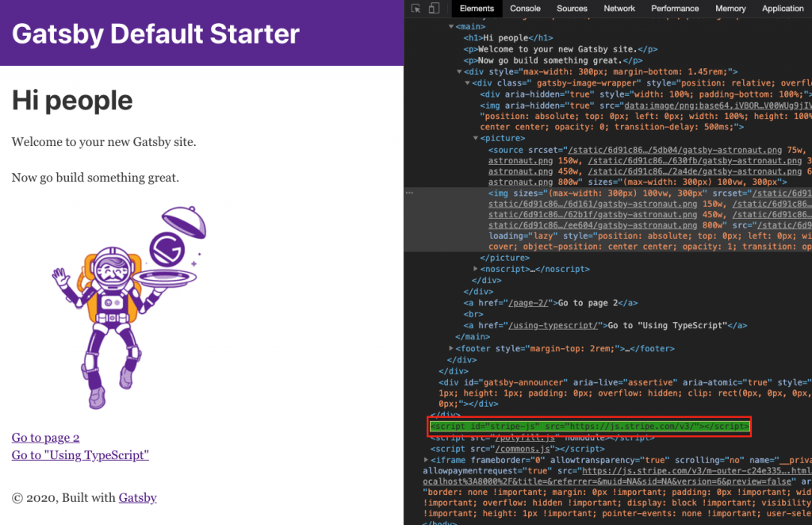The height and width of the screenshot is (525, 812).
Task: Collapse the gatsby-image-wrapper div node
Action: (467, 82)
